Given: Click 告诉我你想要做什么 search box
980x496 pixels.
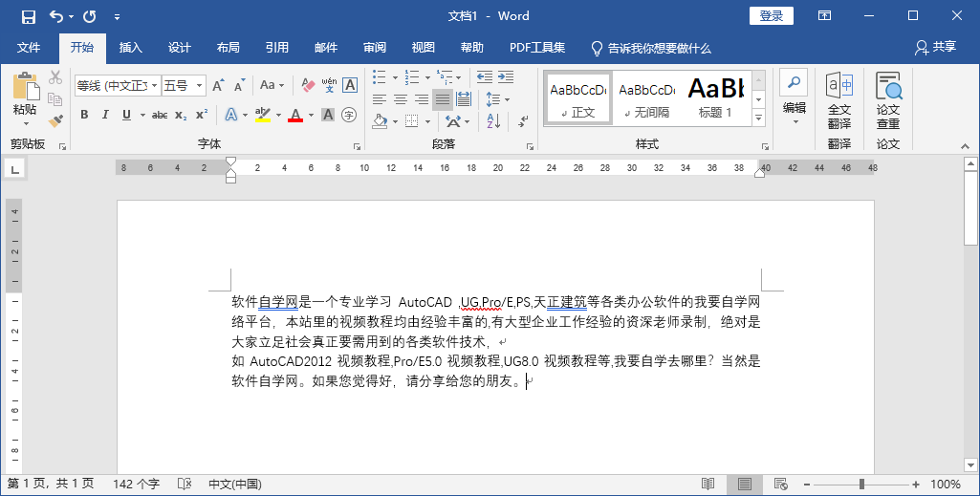Looking at the screenshot, I should 651,48.
